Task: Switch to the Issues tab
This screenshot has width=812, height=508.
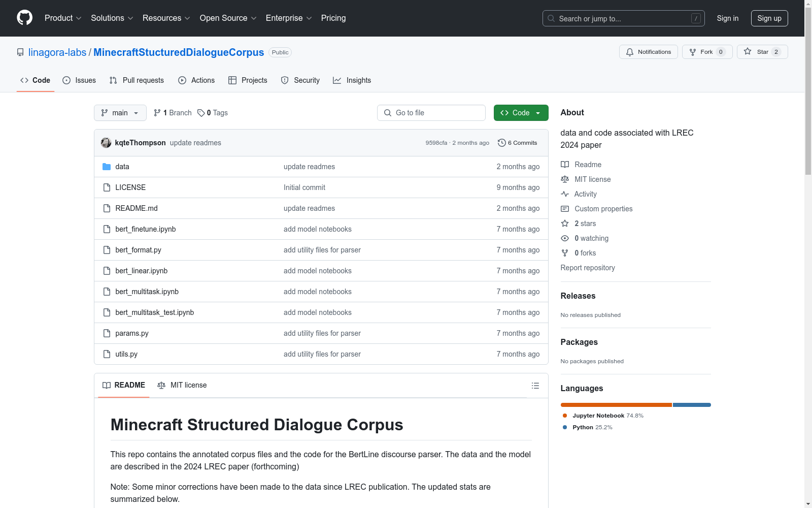Action: point(79,80)
